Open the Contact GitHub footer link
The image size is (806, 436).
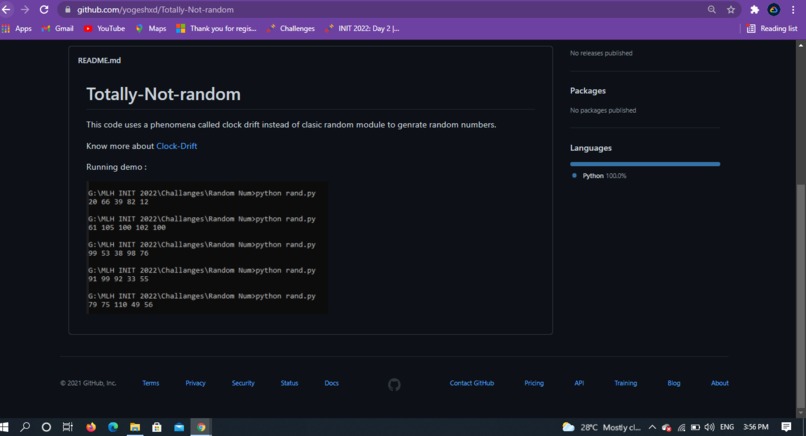(x=471, y=383)
